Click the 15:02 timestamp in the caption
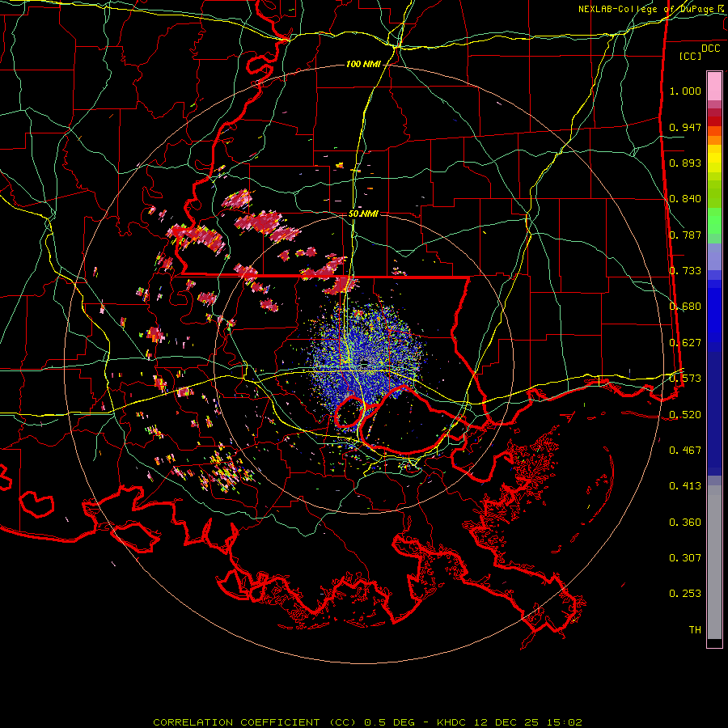The image size is (728, 728). (x=564, y=722)
